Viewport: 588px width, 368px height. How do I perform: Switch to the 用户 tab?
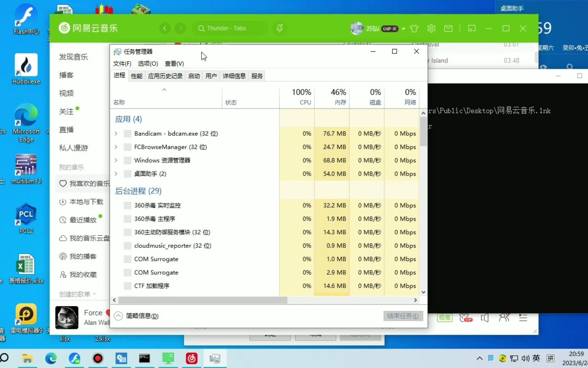click(211, 76)
